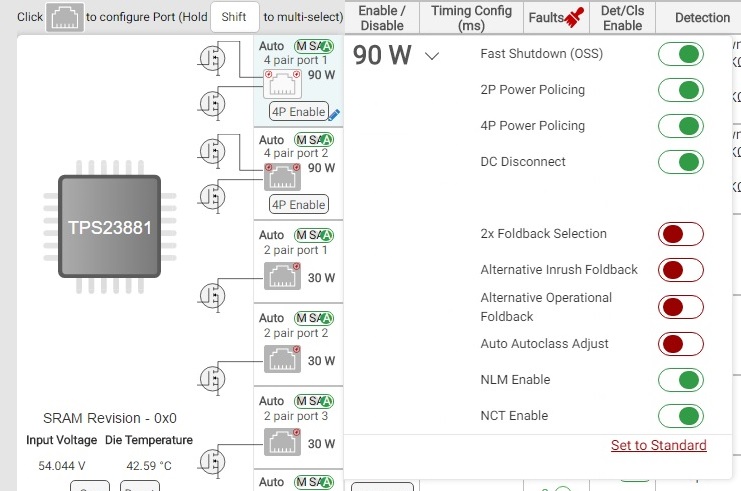Click the Input Voltage label

[x=61, y=440]
